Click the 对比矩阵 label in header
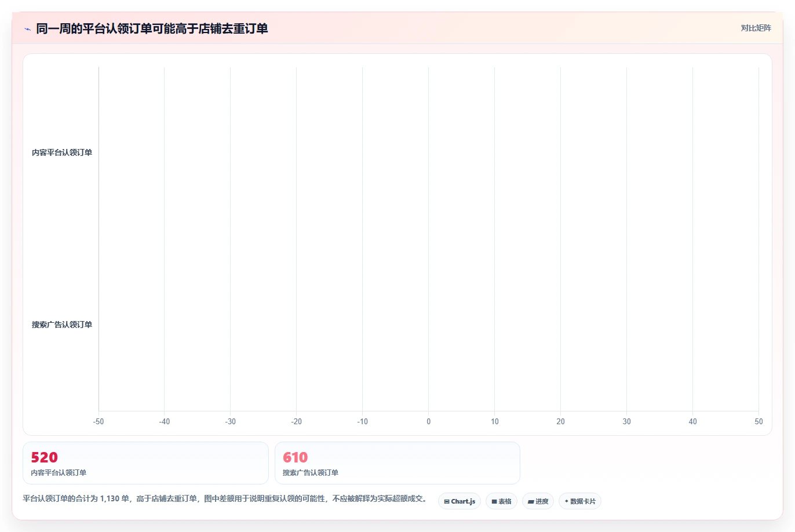This screenshot has width=795, height=532. (756, 28)
